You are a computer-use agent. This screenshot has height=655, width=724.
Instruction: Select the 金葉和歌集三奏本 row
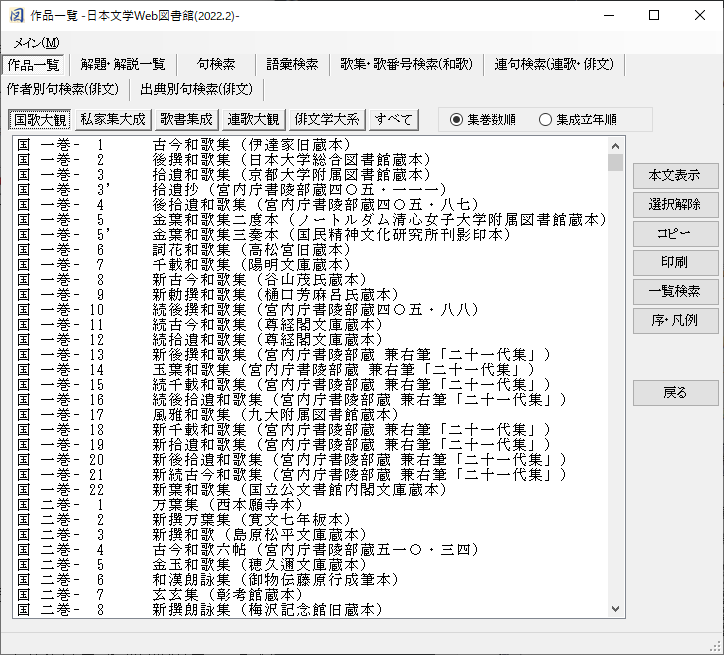[310, 235]
